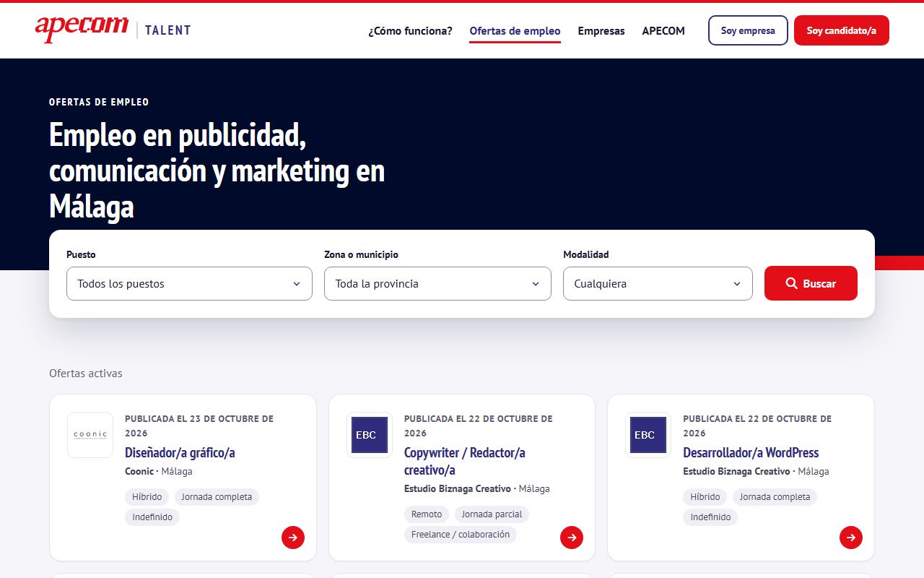Go to ¿Cómo funciona? menu item
Image resolution: width=924 pixels, height=578 pixels.
coord(410,31)
